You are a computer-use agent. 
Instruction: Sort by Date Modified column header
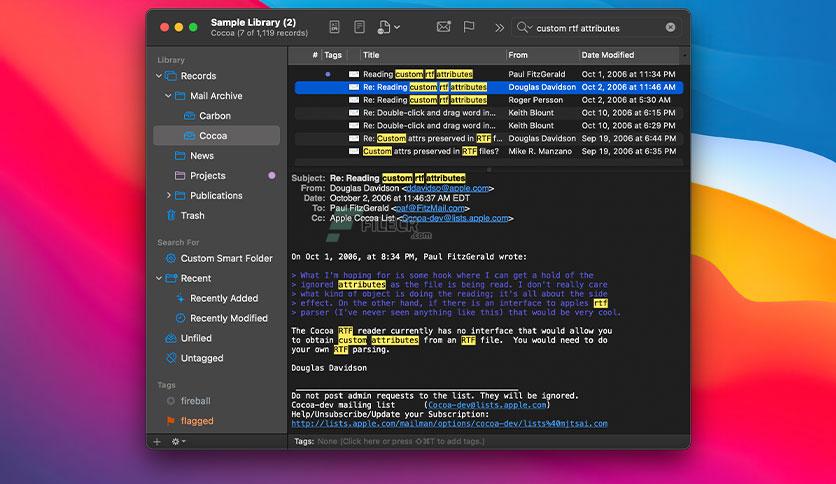[x=607, y=55]
